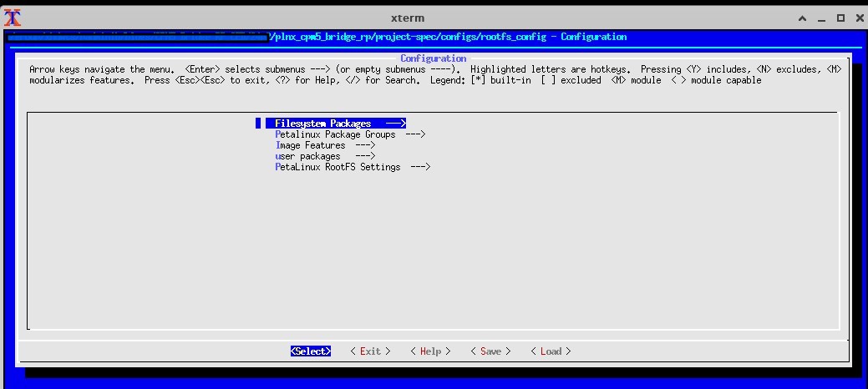Screen dimensions: 868x389
Task: Minimize the xterm window
Action: click(822, 18)
